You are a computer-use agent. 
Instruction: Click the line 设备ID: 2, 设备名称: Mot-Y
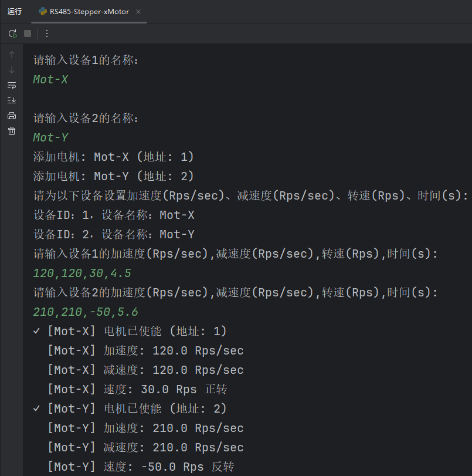click(114, 234)
